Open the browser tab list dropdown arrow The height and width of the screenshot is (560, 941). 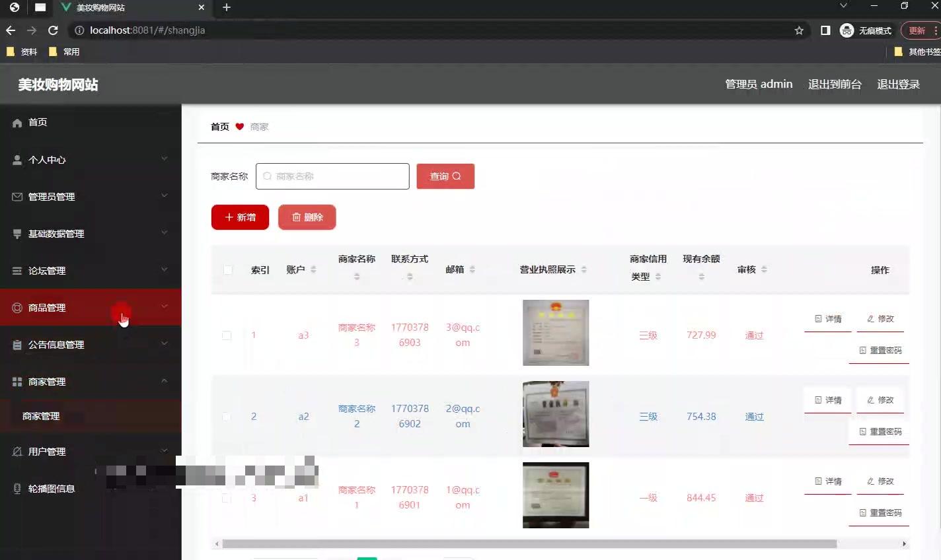843,6
